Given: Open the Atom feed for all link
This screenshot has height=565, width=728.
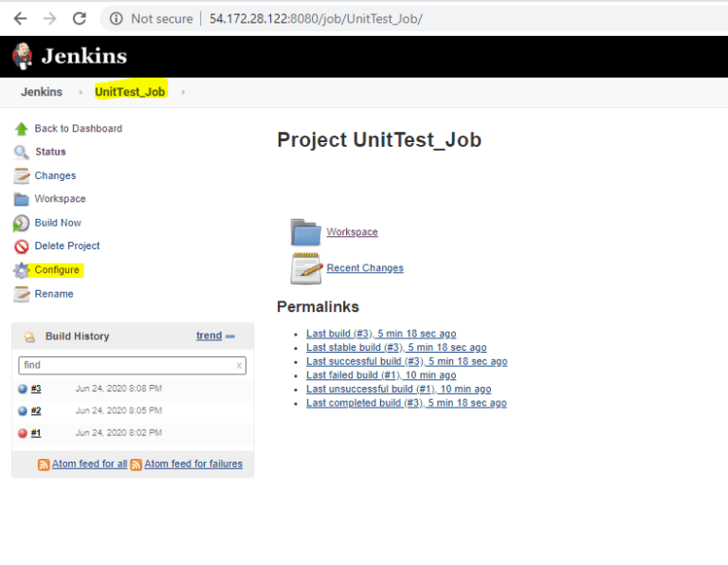Looking at the screenshot, I should pos(90,464).
